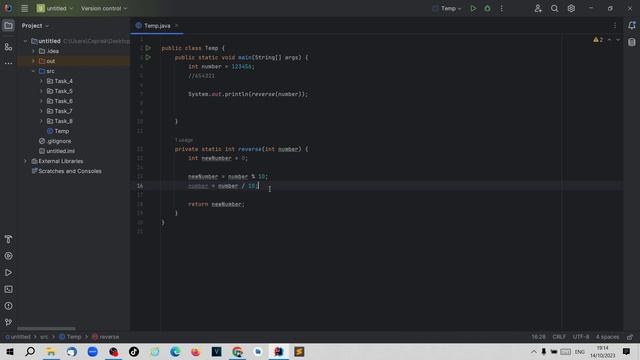Select the untitled.iml file
The image size is (640, 360).
coord(57,151)
